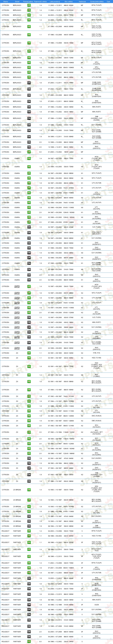Click PB icon in ZX DKZ 88kW / 120KM row
113x644 pixels.
tap(29, 416)
